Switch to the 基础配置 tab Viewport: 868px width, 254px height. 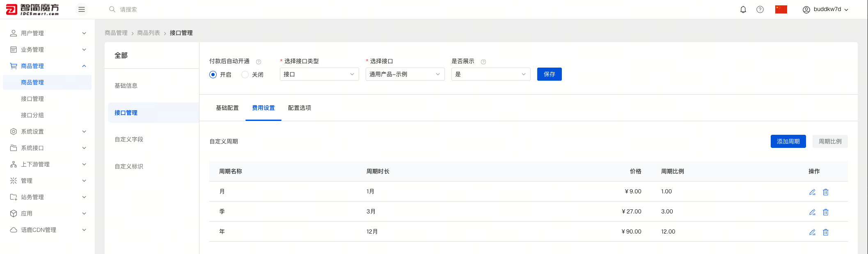click(227, 108)
